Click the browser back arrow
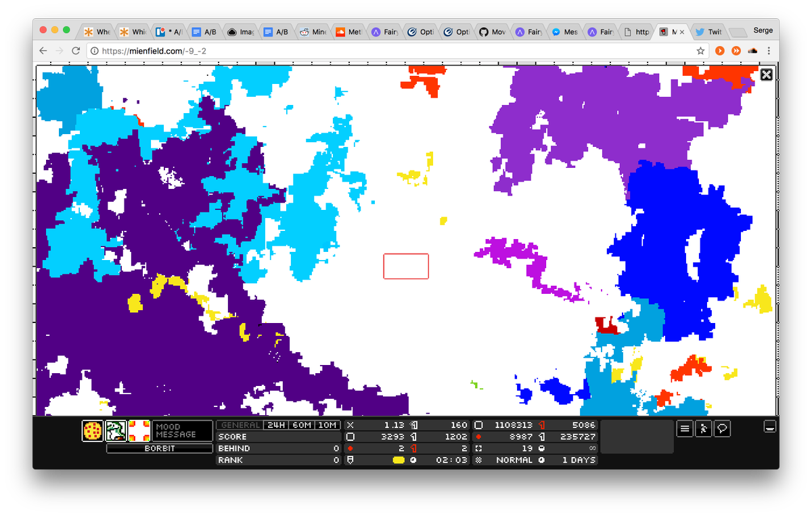The width and height of the screenshot is (812, 516). tap(43, 51)
